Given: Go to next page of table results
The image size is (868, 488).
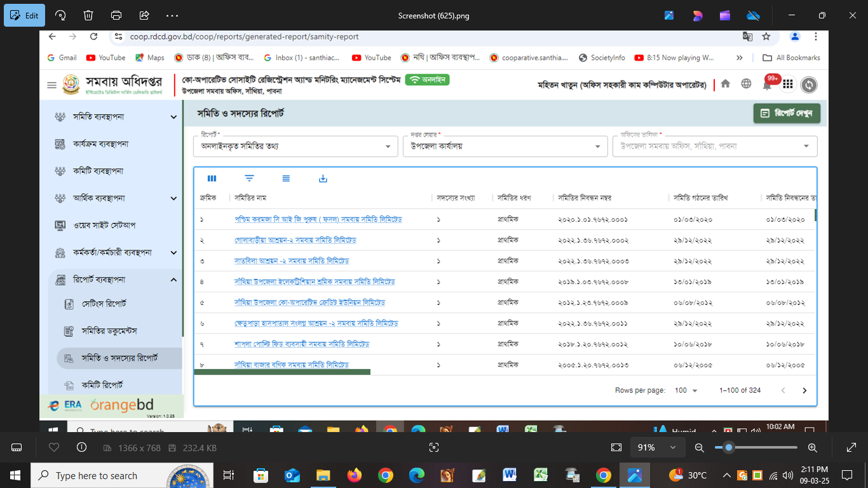Looking at the screenshot, I should pos(804,390).
